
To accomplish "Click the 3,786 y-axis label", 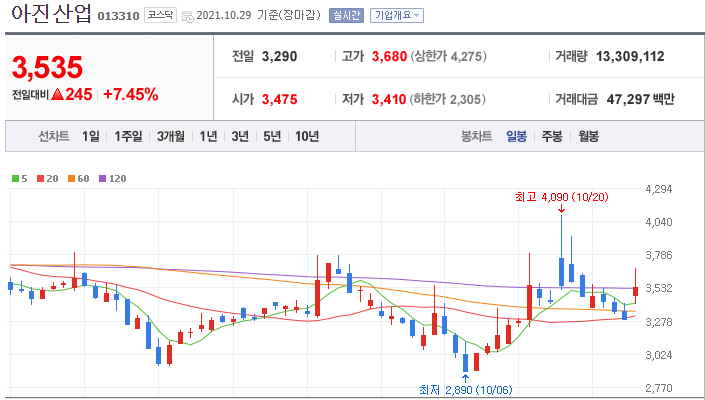I will tap(659, 255).
